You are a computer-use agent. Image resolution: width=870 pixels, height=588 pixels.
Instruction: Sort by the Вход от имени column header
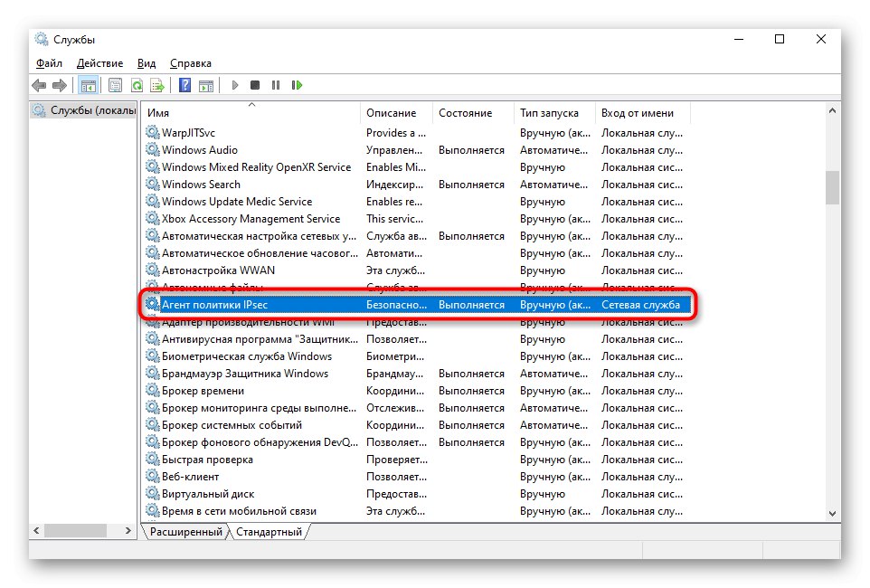tap(642, 113)
